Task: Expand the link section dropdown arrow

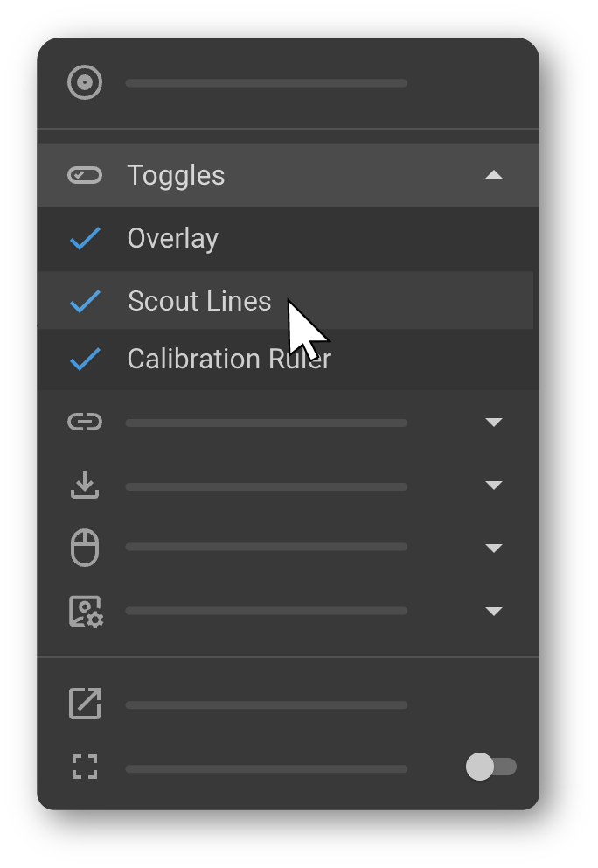Action: point(494,423)
